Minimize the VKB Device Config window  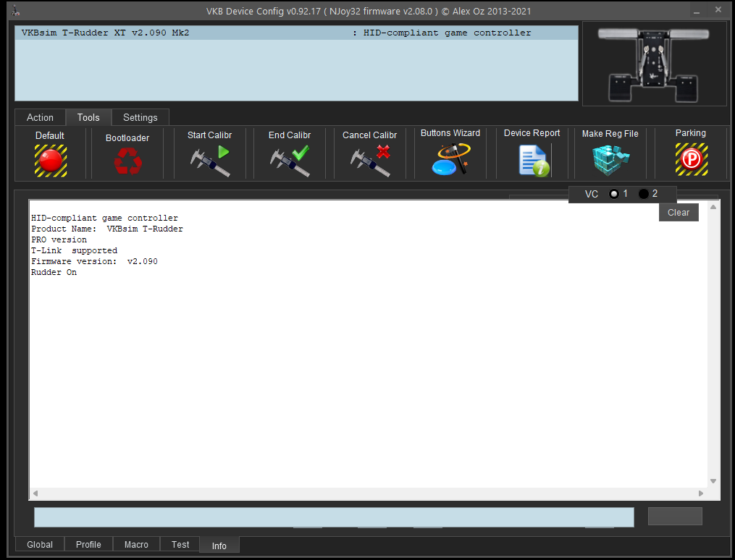[x=697, y=11]
